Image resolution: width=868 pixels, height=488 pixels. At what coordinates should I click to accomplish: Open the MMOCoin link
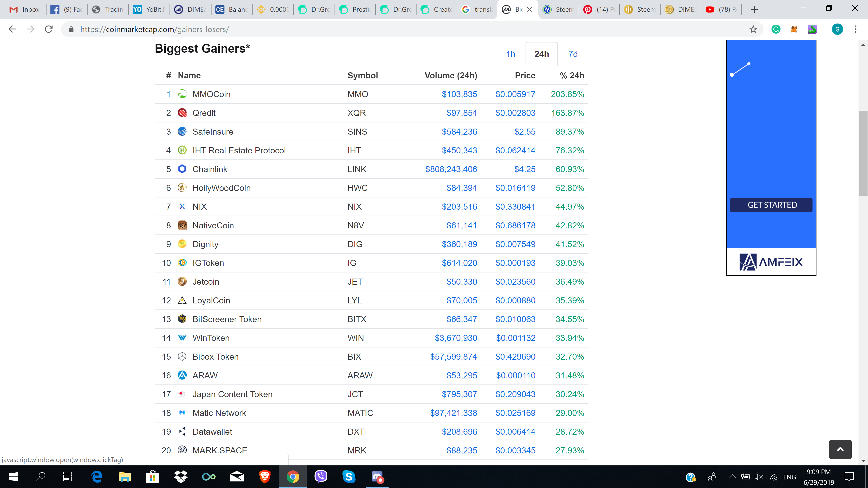pos(211,94)
